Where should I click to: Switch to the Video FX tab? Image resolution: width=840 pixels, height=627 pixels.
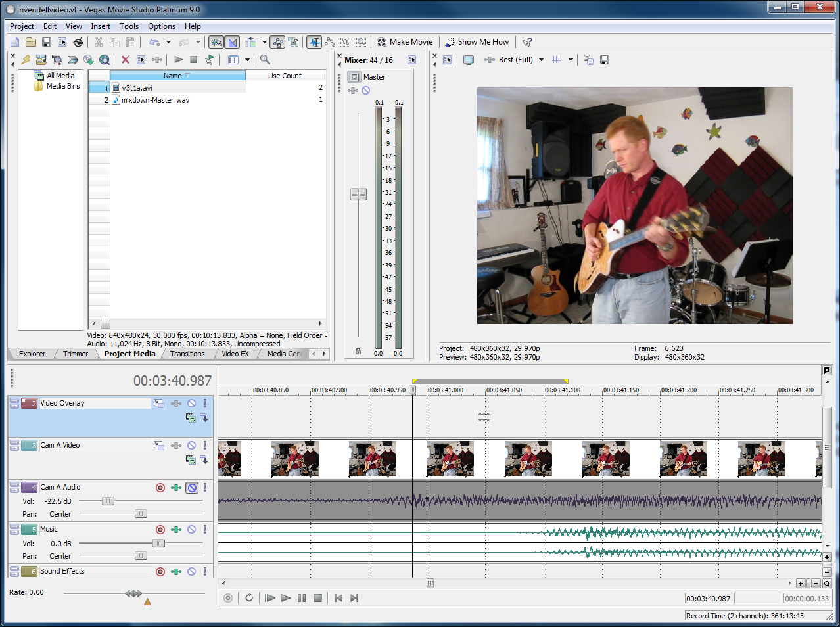click(x=235, y=354)
